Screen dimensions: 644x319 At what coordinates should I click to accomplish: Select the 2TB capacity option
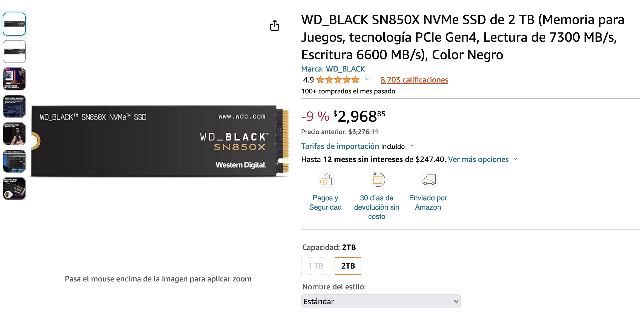tap(348, 266)
